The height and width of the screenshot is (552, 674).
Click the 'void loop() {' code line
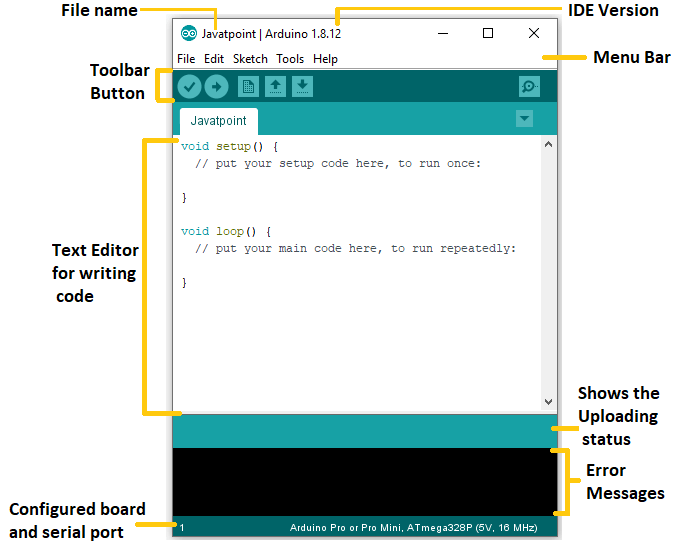[226, 232]
